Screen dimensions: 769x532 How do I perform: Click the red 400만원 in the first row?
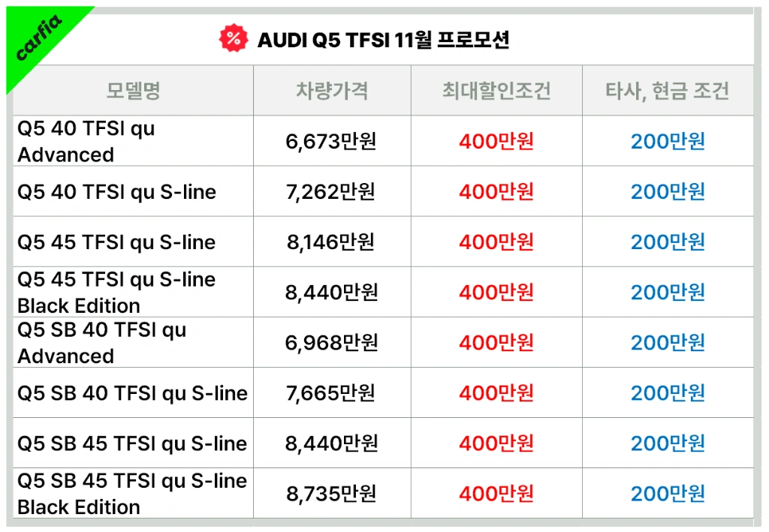496,142
